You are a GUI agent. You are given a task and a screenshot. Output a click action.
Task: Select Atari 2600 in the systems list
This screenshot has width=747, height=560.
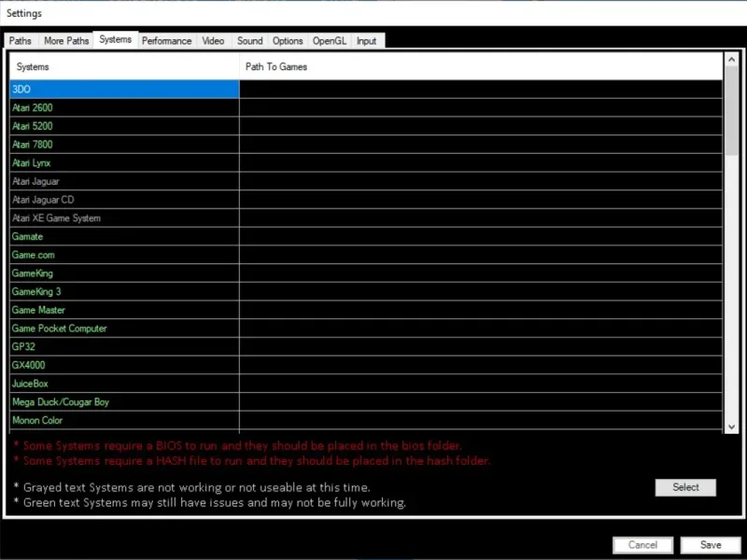(x=124, y=107)
